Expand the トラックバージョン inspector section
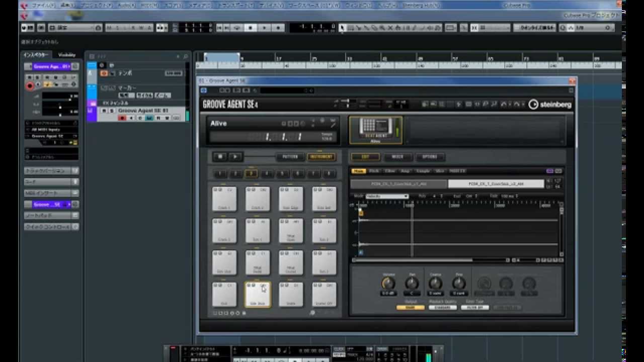The width and height of the screenshot is (644, 362). (x=52, y=170)
